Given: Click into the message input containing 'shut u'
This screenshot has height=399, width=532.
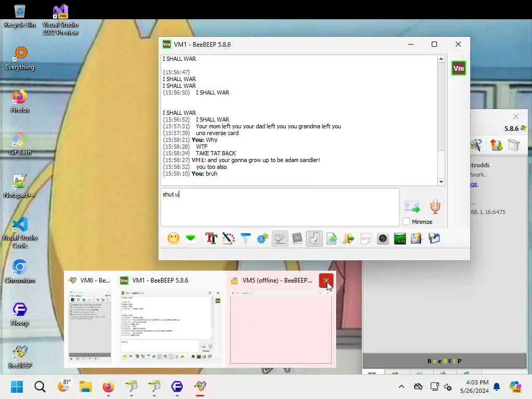Looking at the screenshot, I should click(280, 207).
